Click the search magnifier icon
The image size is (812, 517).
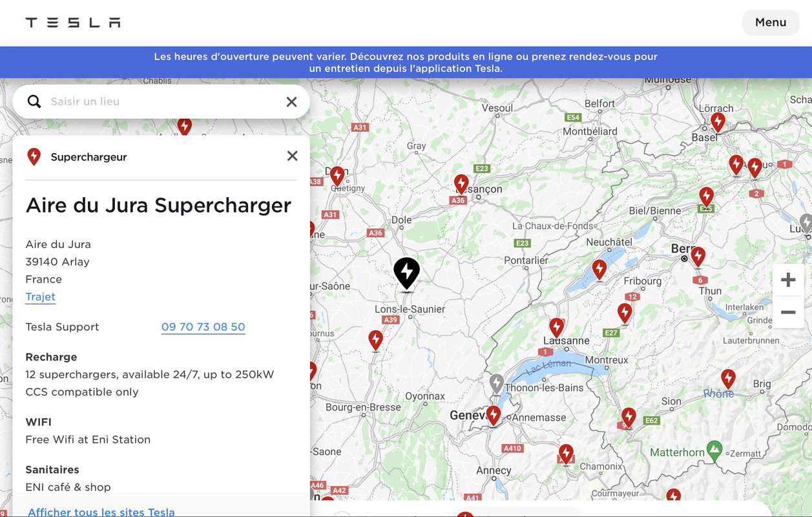click(x=34, y=101)
